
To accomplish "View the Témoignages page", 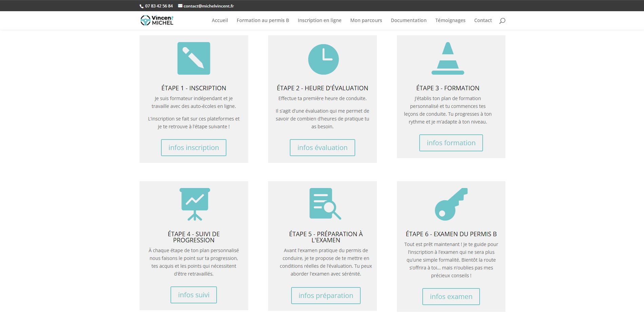I will coord(450,20).
